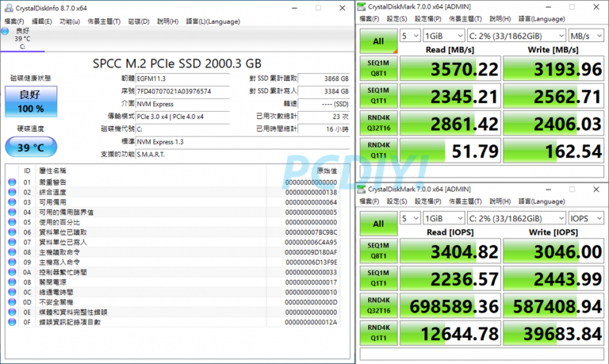This screenshot has height=364, width=609.
Task: Click status orb for attribute 07
Action: 12,242
